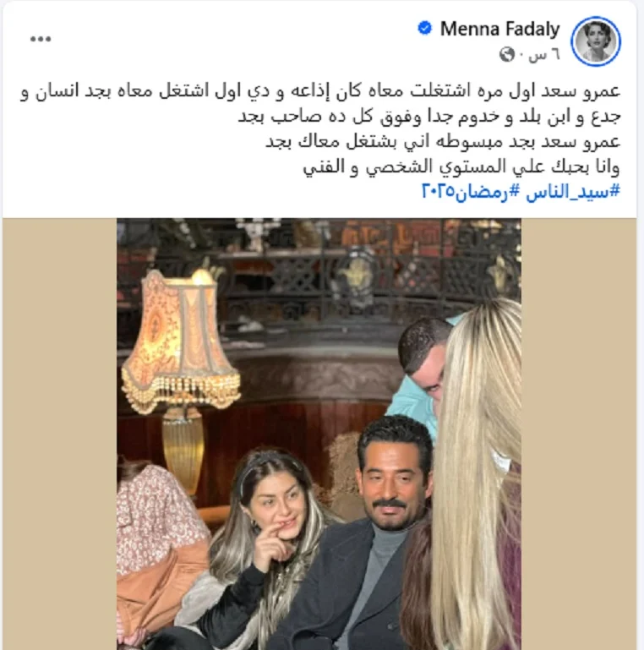
Task: Click the man in light blue shirt
Action: [418, 373]
